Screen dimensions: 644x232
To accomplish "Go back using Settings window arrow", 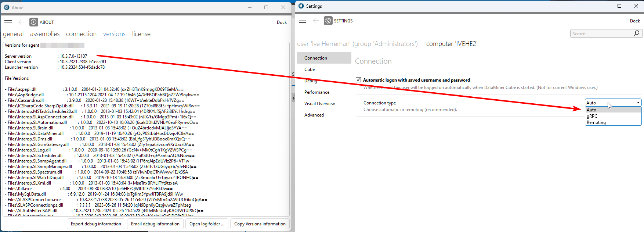I will coord(316,21).
